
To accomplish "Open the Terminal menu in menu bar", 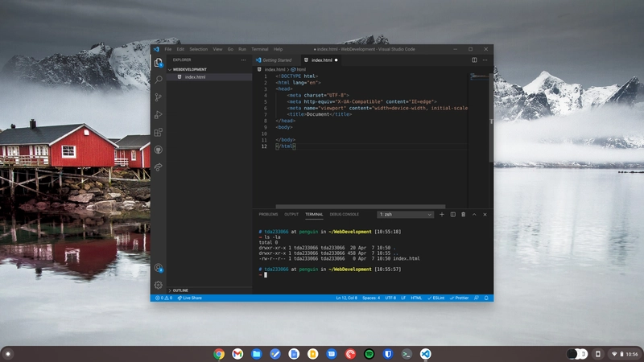I will coord(259,49).
